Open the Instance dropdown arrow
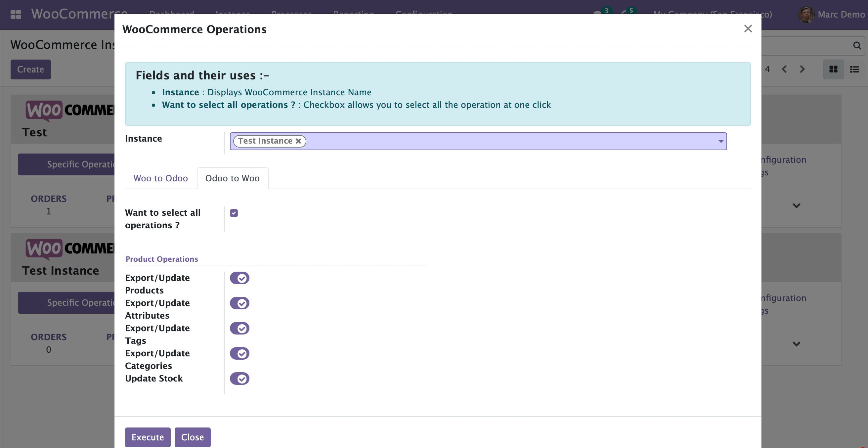The width and height of the screenshot is (868, 448). [721, 141]
